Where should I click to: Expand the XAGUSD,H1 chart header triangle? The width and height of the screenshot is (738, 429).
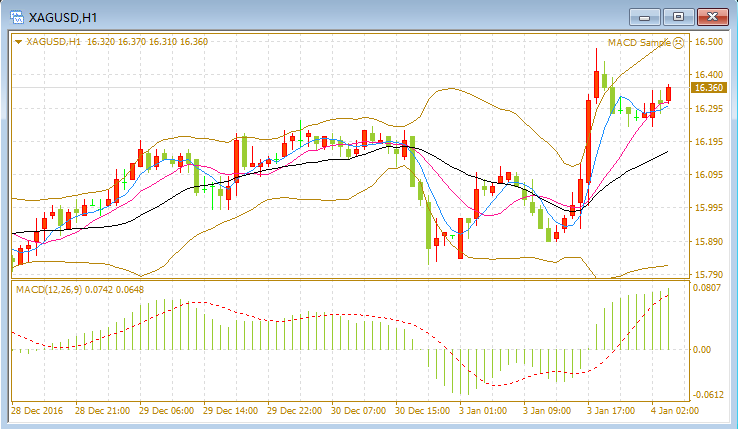(x=18, y=42)
